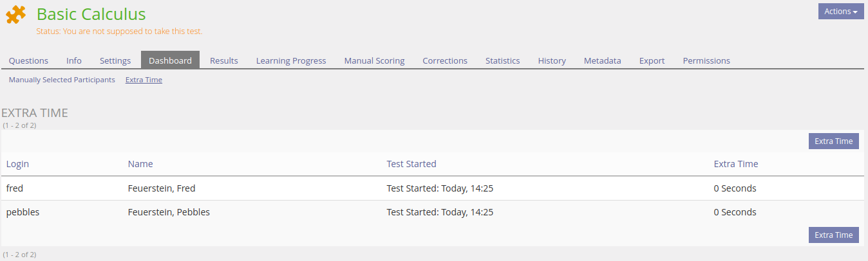Select the Dashboard tab
The image size is (868, 261).
[x=170, y=60]
